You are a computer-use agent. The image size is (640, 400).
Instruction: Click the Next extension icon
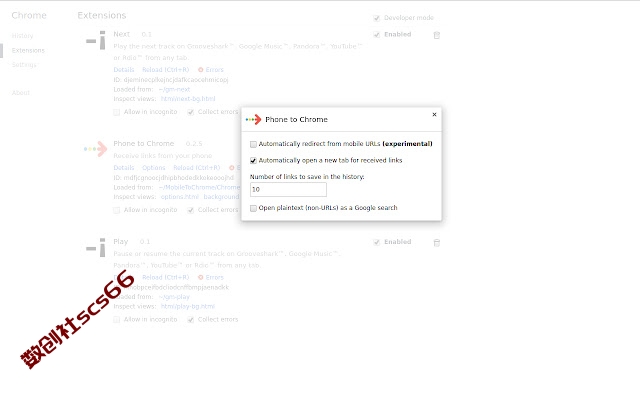(x=96, y=40)
